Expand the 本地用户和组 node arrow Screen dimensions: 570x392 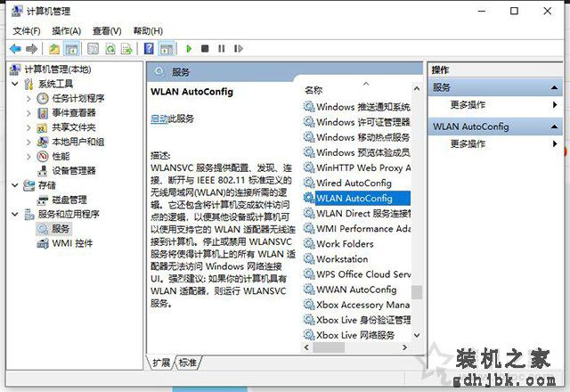coord(28,142)
